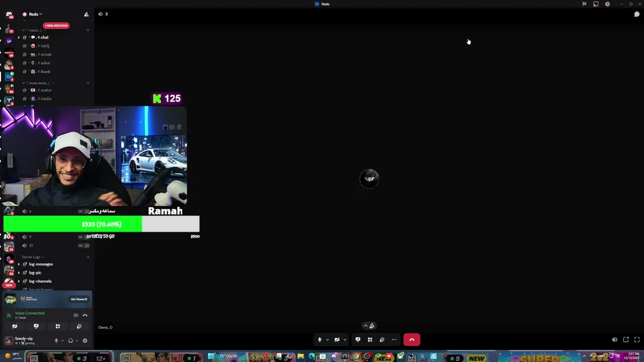Open output device options arrow in user panel
The width and height of the screenshot is (644, 362).
[x=76, y=340]
